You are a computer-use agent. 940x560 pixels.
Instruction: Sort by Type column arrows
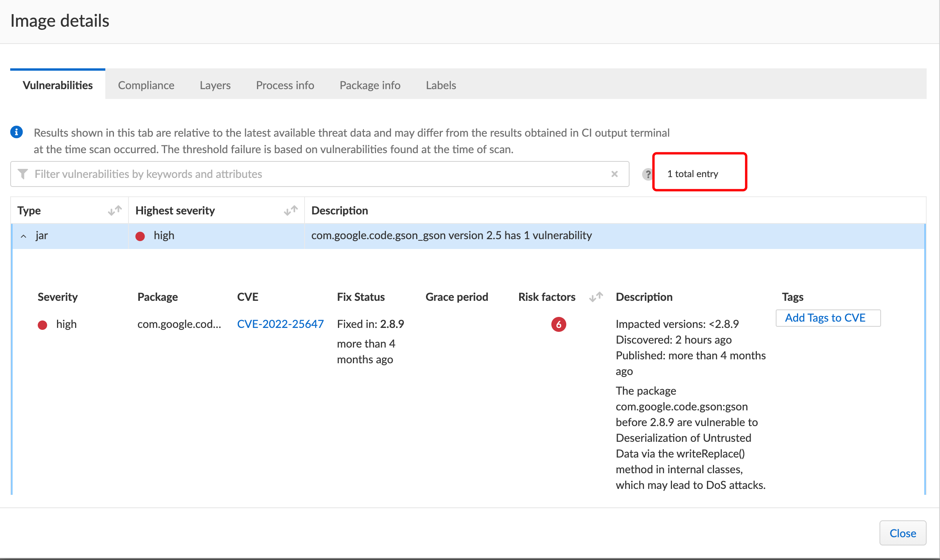point(115,210)
